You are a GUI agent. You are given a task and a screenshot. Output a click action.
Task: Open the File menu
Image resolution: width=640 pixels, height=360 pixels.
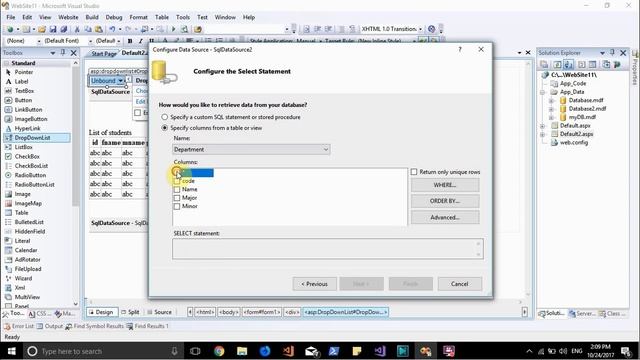click(11, 17)
